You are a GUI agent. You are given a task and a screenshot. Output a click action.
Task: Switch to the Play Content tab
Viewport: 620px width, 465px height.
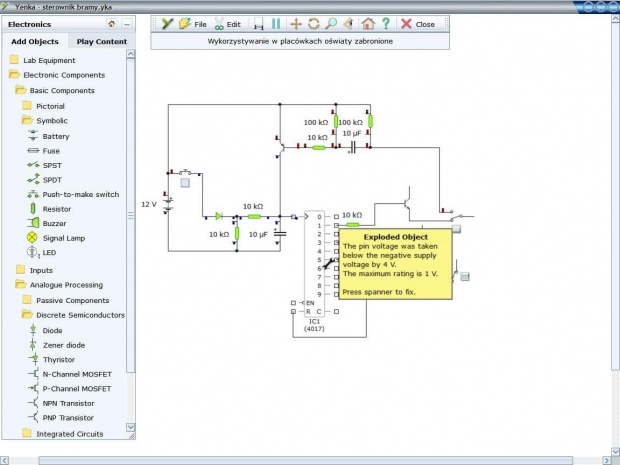point(102,42)
